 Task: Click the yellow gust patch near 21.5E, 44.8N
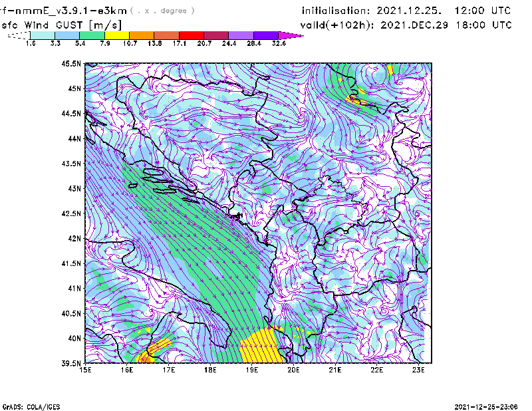[x=357, y=100]
